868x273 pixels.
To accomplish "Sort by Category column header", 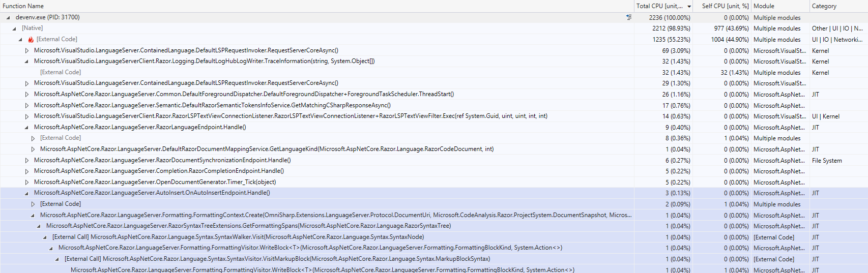I will pos(824,6).
